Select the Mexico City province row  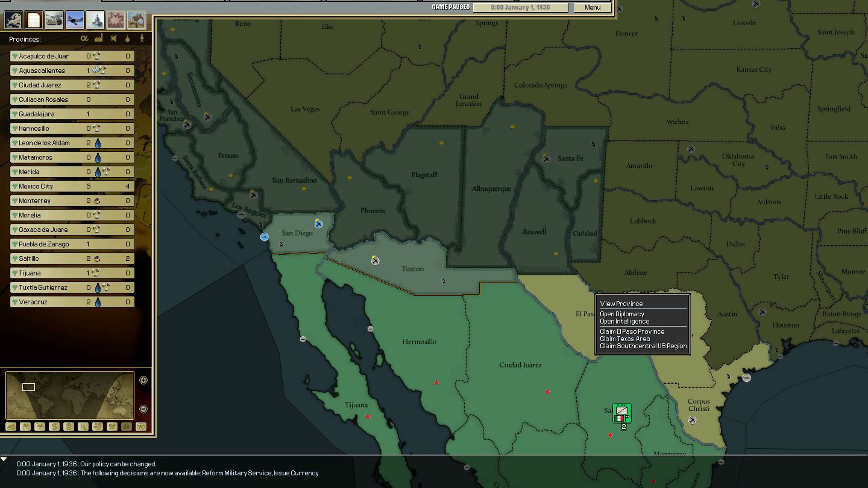click(x=72, y=186)
